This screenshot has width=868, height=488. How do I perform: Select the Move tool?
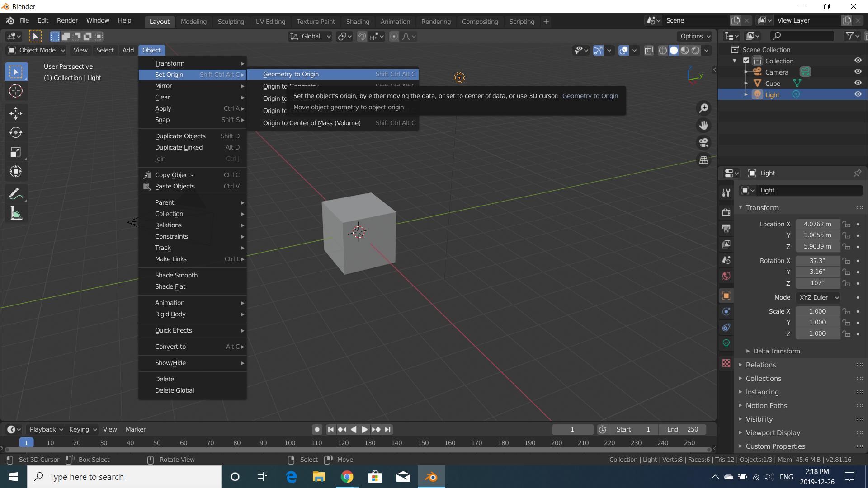coord(16,113)
